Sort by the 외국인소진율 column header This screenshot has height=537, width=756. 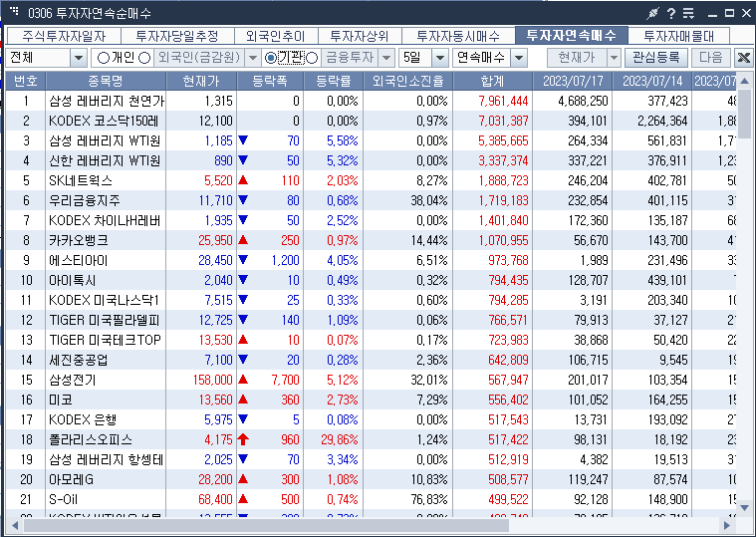(x=408, y=81)
